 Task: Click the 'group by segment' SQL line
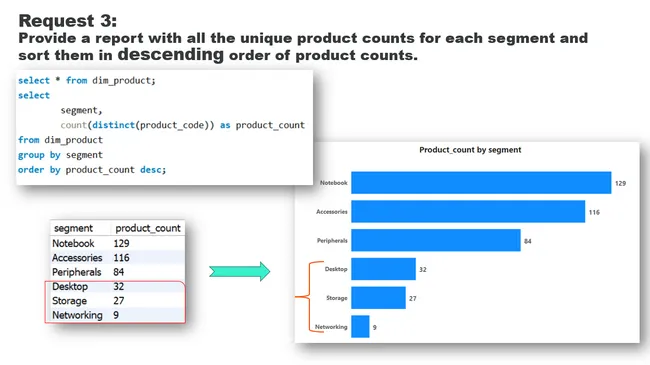(60, 155)
